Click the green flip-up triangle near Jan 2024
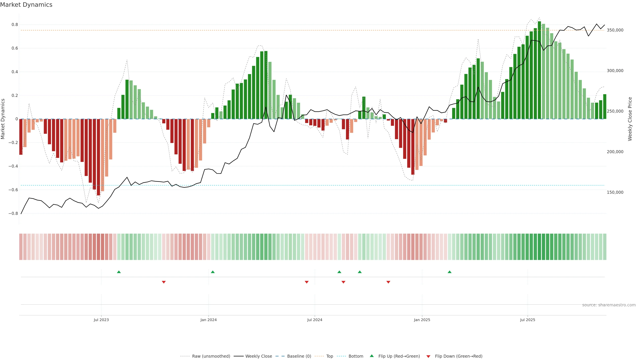Image resolution: width=644 pixels, height=362 pixels. tap(213, 272)
